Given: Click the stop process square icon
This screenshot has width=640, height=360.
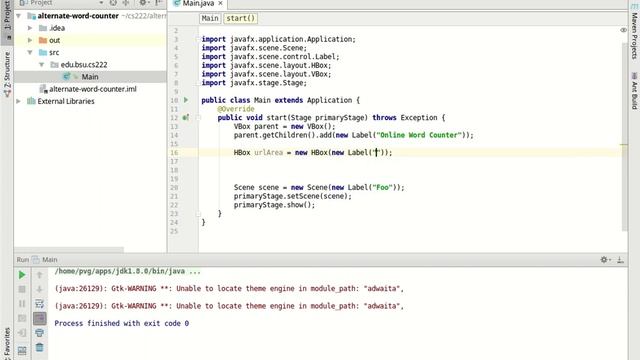Looking at the screenshot, I should pos(22,289).
